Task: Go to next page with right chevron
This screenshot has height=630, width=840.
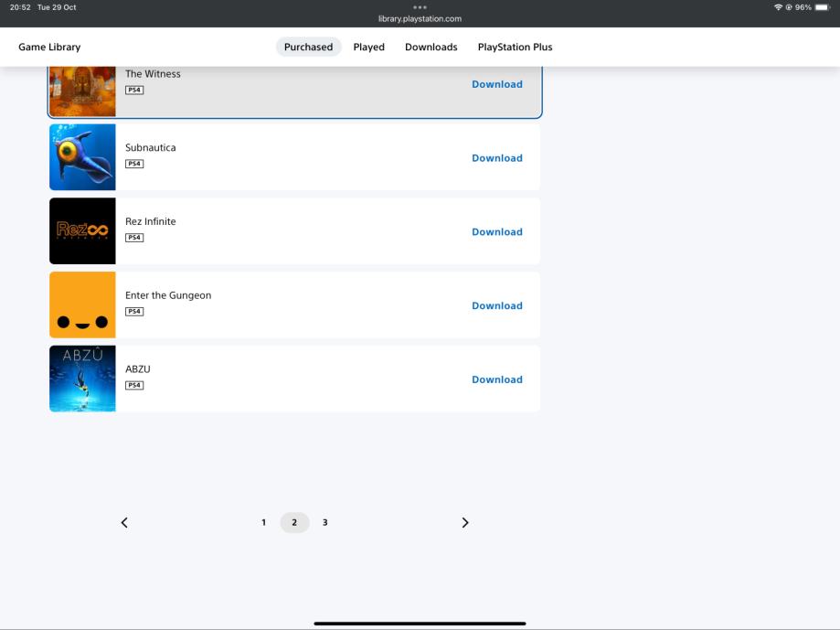Action: pyautogui.click(x=465, y=522)
